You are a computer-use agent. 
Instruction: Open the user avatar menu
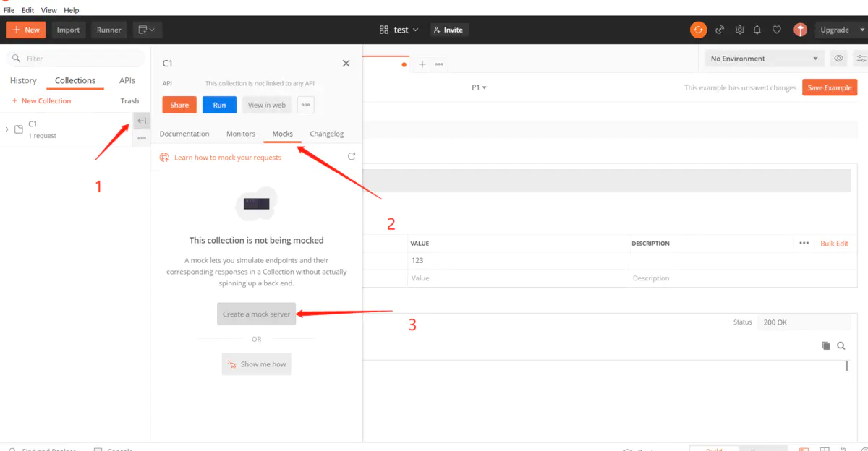coord(800,30)
